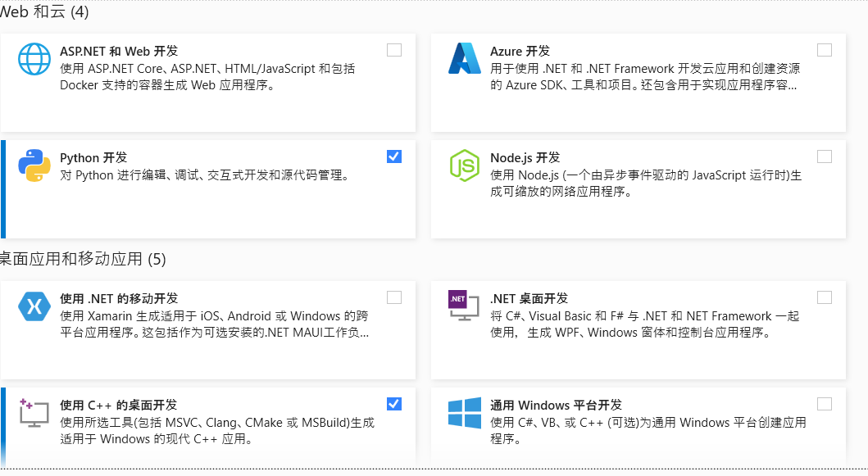Image resolution: width=868 pixels, height=476 pixels.
Task: Click the Python 开发 title
Action: 93,158
